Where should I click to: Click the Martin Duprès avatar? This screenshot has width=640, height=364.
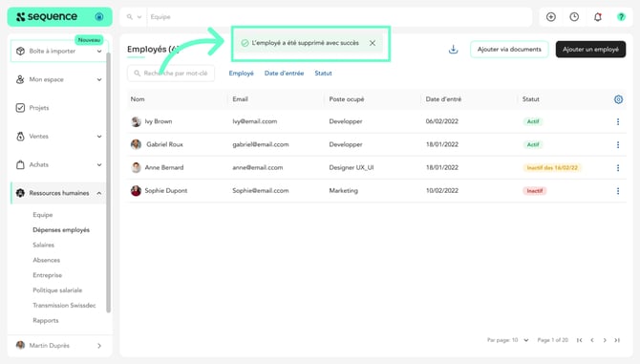click(20, 345)
